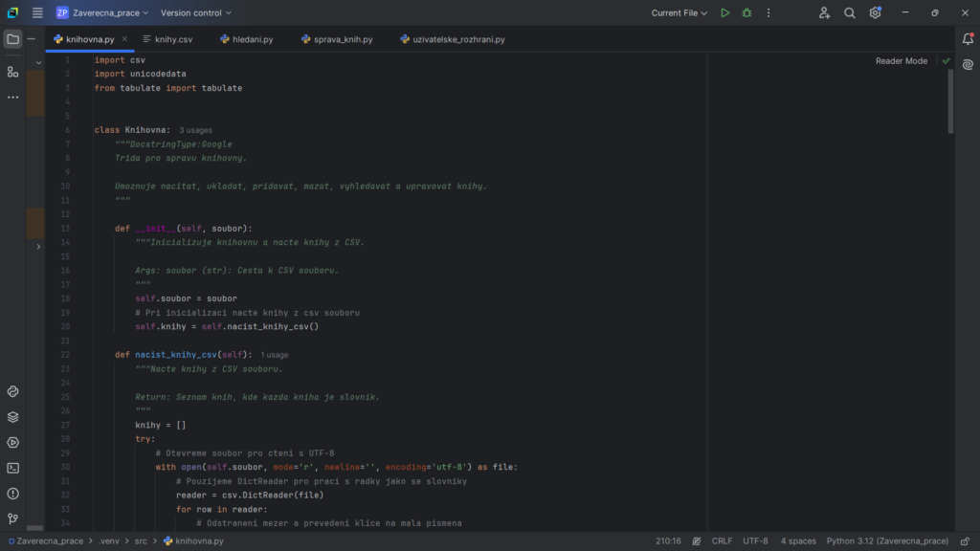Open the Structure tool window
The image size is (980, 551).
click(x=12, y=73)
